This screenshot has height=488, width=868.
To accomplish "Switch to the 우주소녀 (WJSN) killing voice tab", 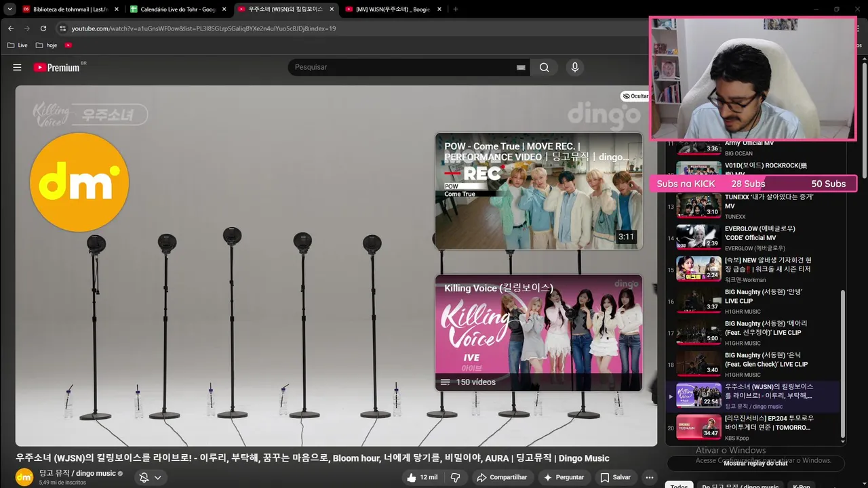I will click(285, 9).
